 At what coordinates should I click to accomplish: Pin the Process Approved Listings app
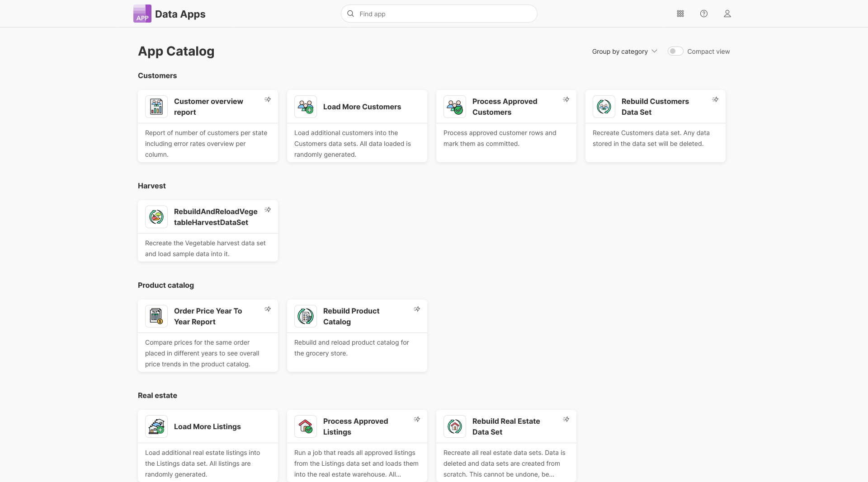pyautogui.click(x=417, y=419)
